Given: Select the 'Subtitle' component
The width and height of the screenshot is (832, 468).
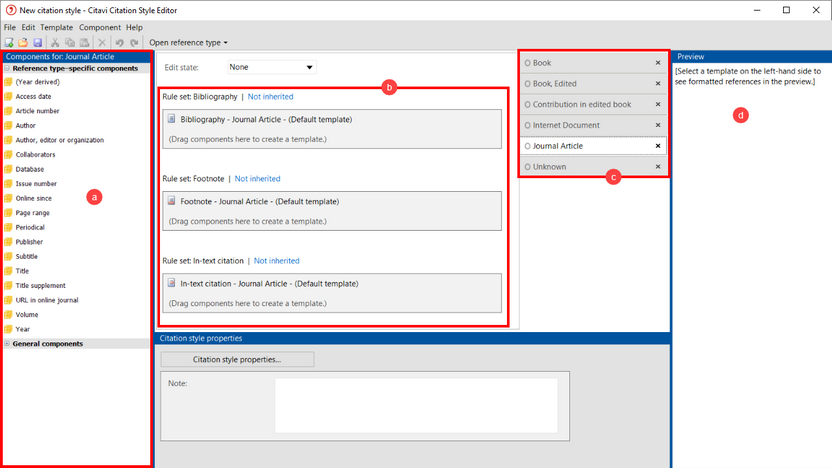Looking at the screenshot, I should [x=27, y=256].
